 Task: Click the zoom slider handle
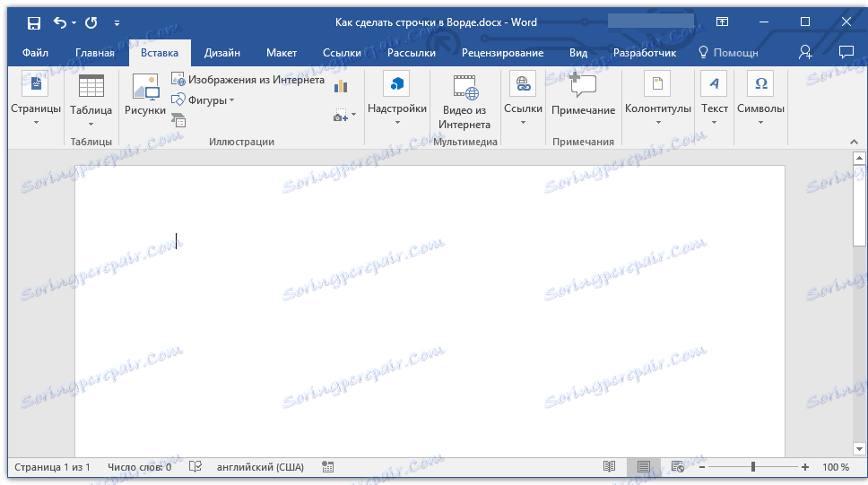click(x=753, y=467)
